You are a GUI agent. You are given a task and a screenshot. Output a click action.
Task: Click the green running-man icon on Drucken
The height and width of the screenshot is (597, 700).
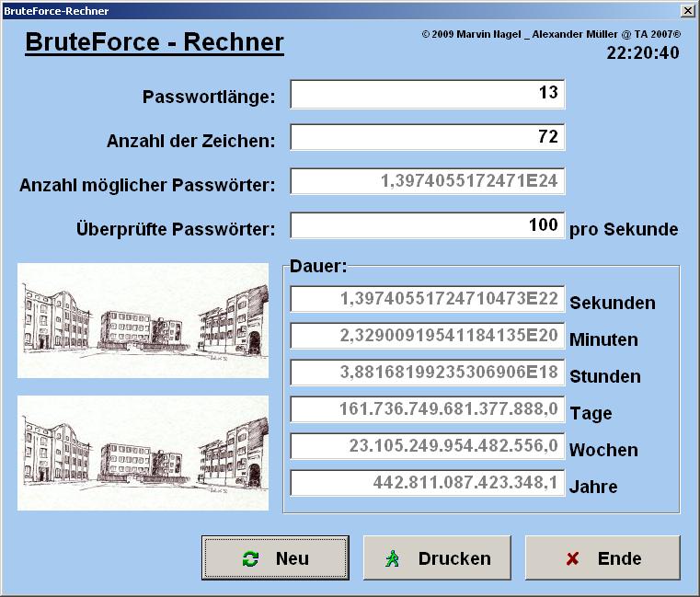pos(393,558)
